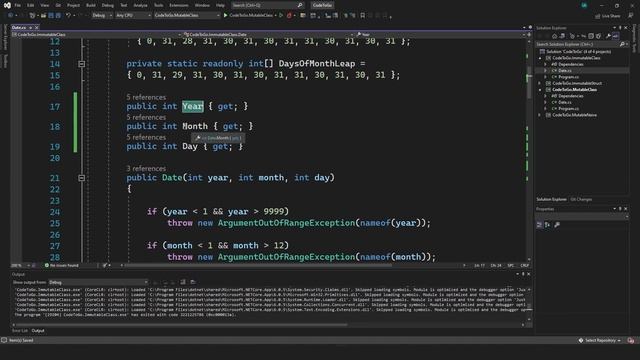The height and width of the screenshot is (360, 640).
Task: Open the Test menu
Action: 124,5
